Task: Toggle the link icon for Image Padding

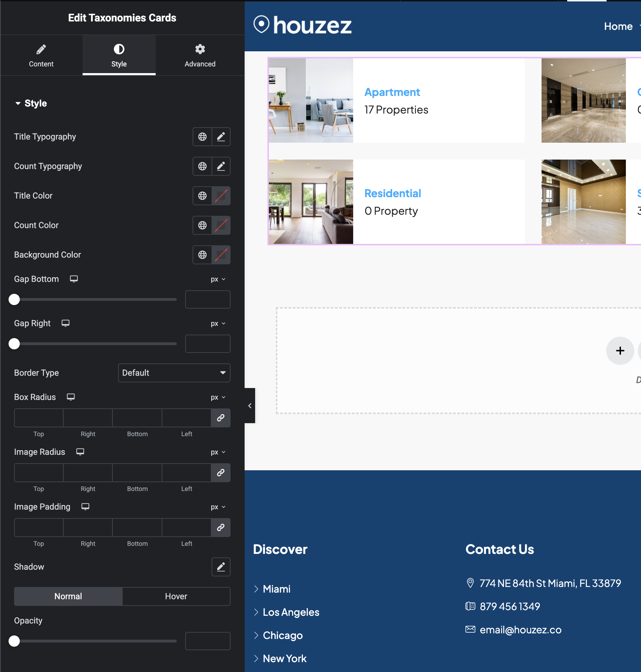Action: tap(221, 528)
